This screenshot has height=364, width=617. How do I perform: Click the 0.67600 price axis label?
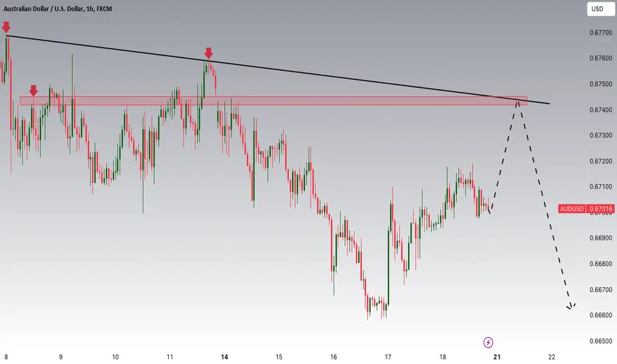click(600, 58)
